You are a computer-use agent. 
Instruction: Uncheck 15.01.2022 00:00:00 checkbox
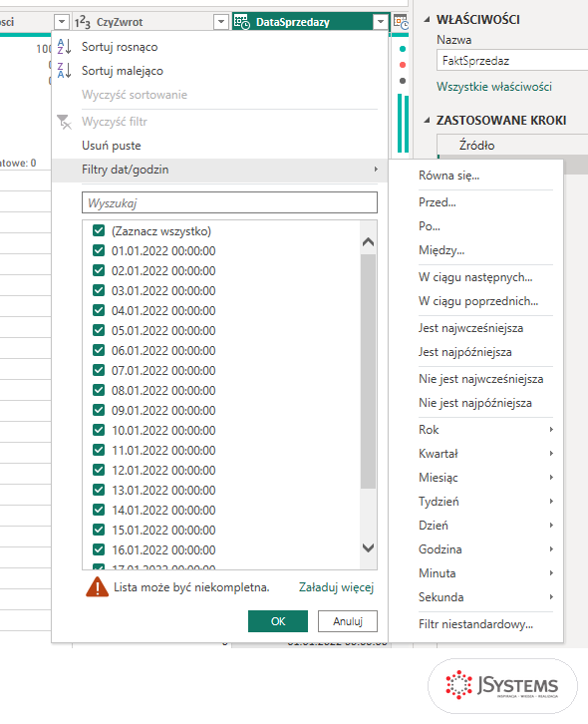point(99,530)
